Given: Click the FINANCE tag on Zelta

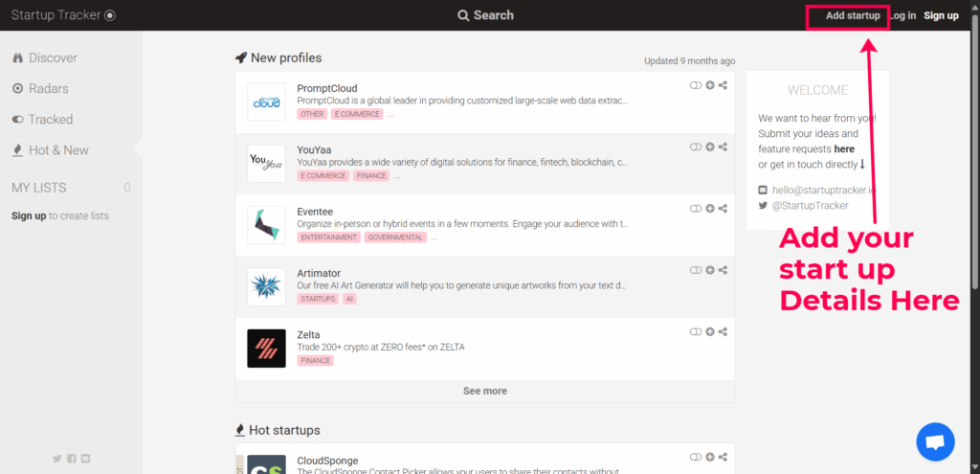Looking at the screenshot, I should coord(316,360).
